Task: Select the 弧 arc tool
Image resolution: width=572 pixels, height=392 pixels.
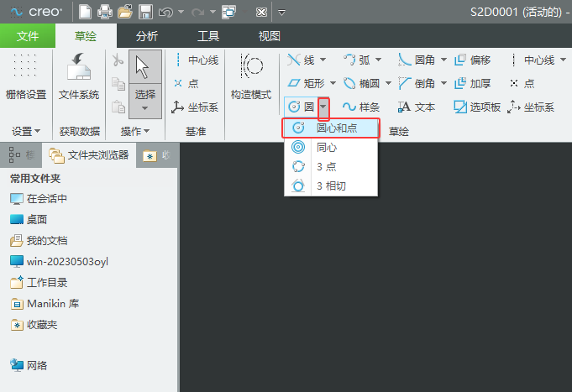Action: pyautogui.click(x=356, y=60)
